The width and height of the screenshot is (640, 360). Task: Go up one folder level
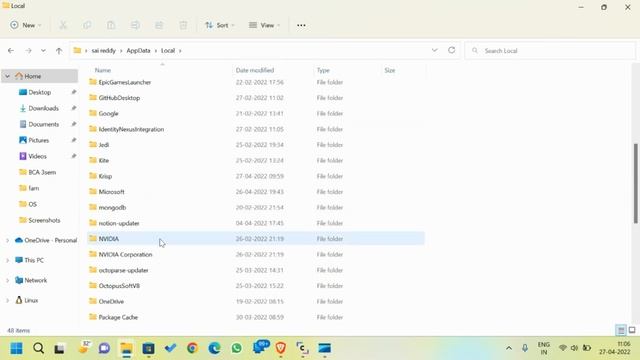pos(59,51)
